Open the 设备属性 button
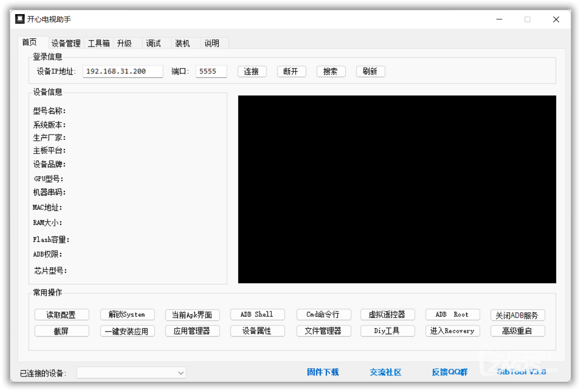Screen dimensions: 581x392 (257, 331)
